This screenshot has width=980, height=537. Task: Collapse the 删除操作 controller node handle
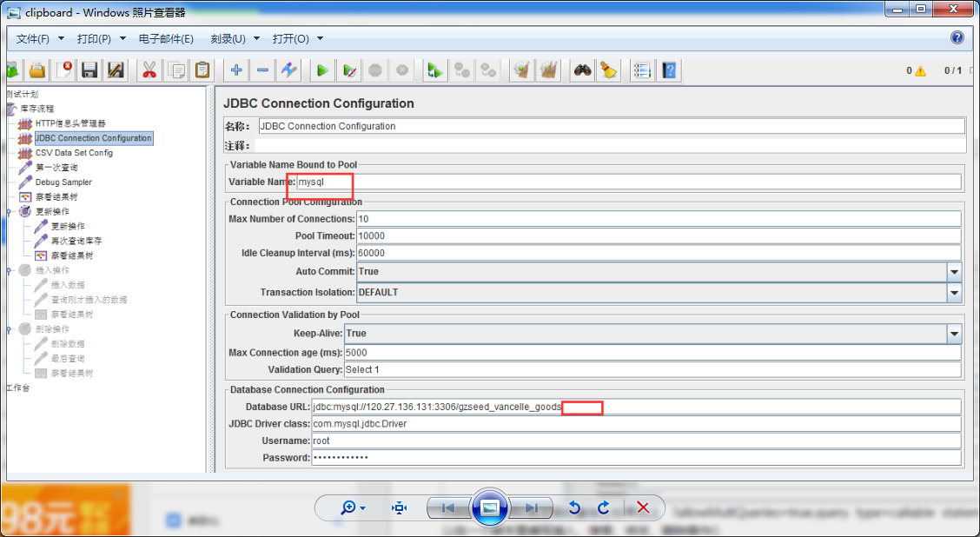(x=8, y=329)
